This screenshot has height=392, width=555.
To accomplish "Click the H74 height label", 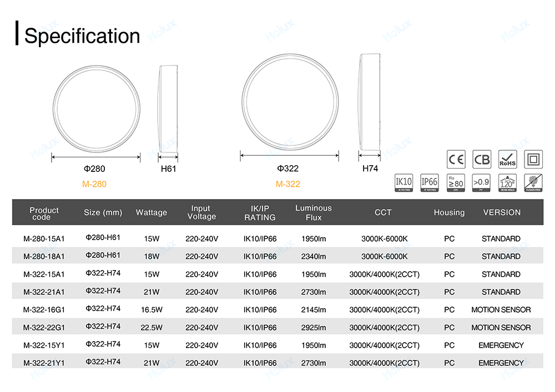I will 370,169.
